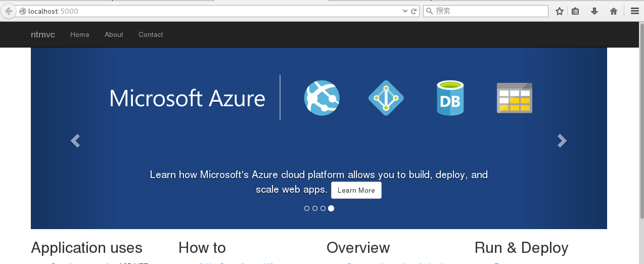Go back with the browser back arrow
Viewport: 644px width, 264px height.
click(x=9, y=11)
